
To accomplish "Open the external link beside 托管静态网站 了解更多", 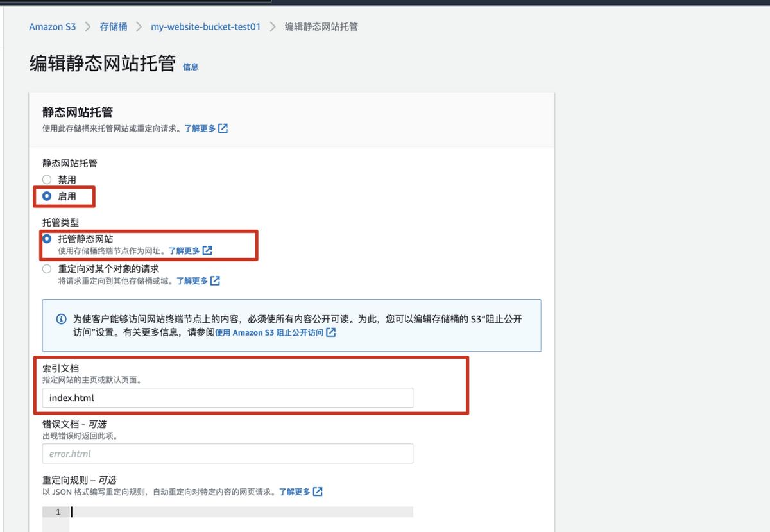I will 207,250.
